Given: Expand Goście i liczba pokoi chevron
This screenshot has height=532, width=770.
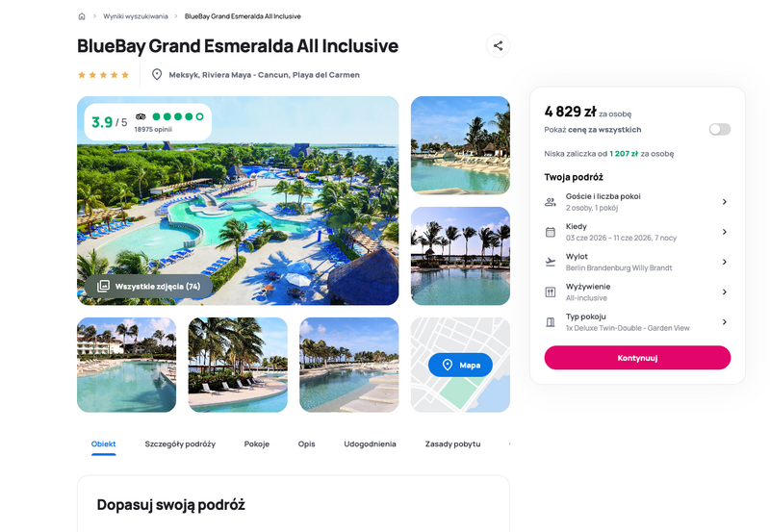Looking at the screenshot, I should pyautogui.click(x=725, y=202).
